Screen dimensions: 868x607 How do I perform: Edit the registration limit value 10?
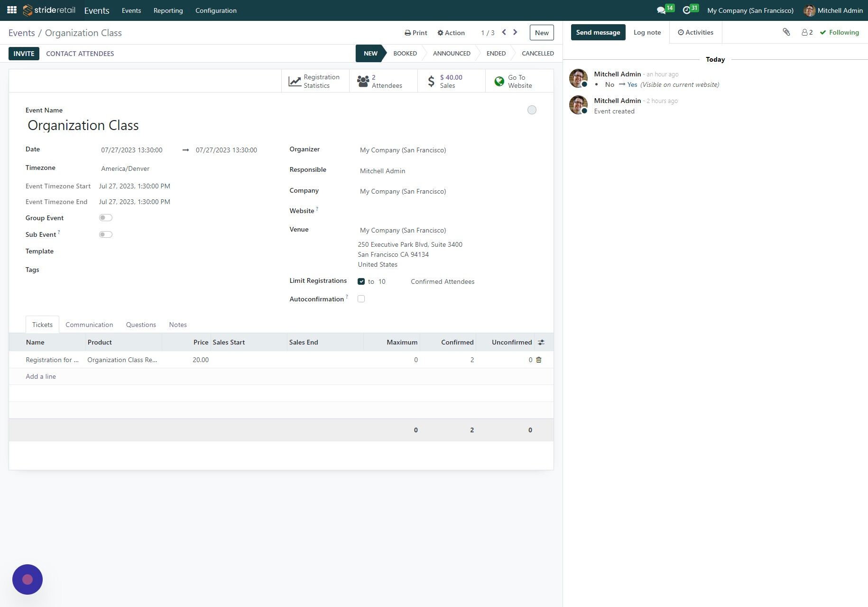[390, 281]
